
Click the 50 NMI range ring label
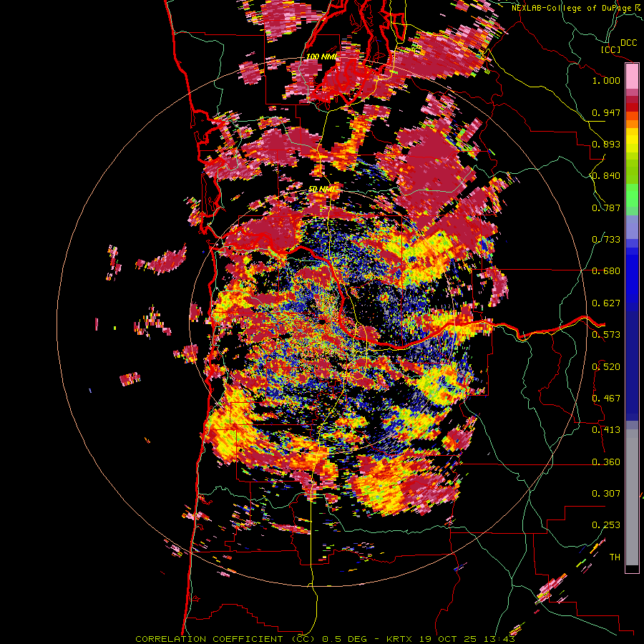(x=322, y=189)
